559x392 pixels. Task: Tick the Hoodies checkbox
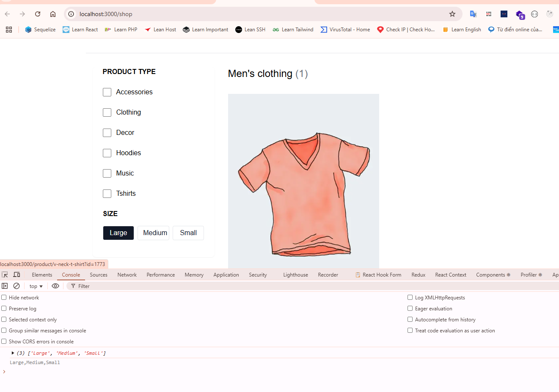(107, 153)
